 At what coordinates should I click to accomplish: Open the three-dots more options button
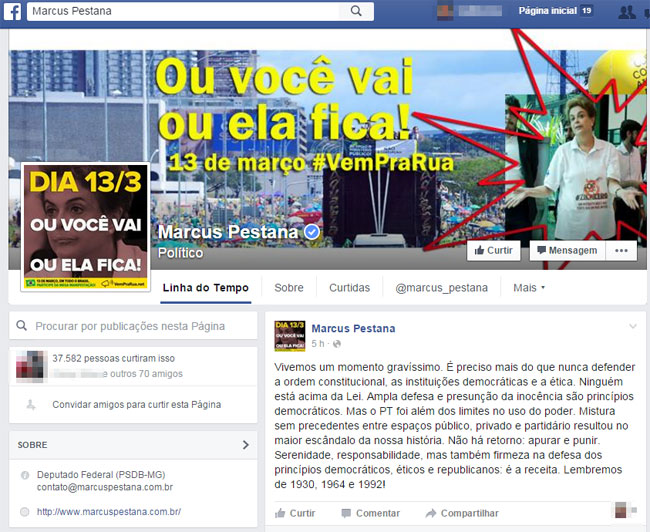point(621,250)
